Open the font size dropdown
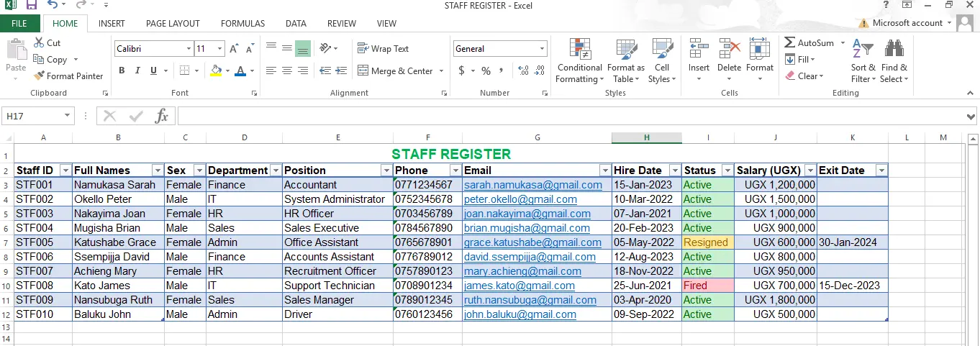 pos(219,49)
